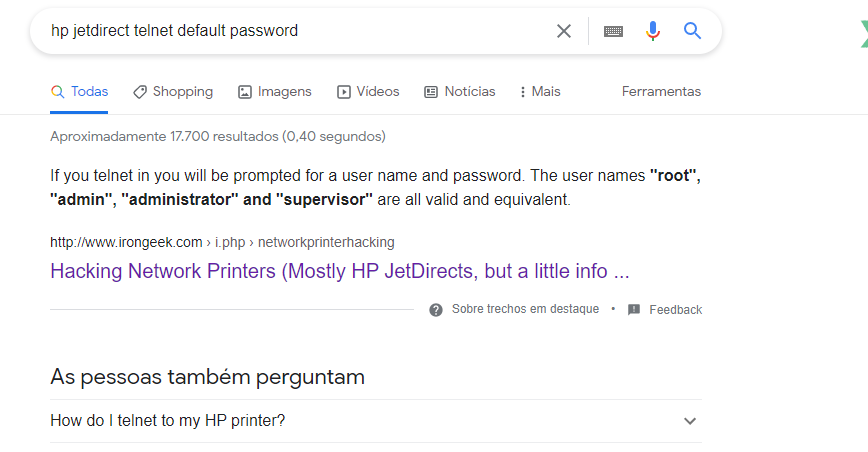The image size is (868, 452).
Task: Open the Hacking Network Printers result link
Action: click(339, 271)
